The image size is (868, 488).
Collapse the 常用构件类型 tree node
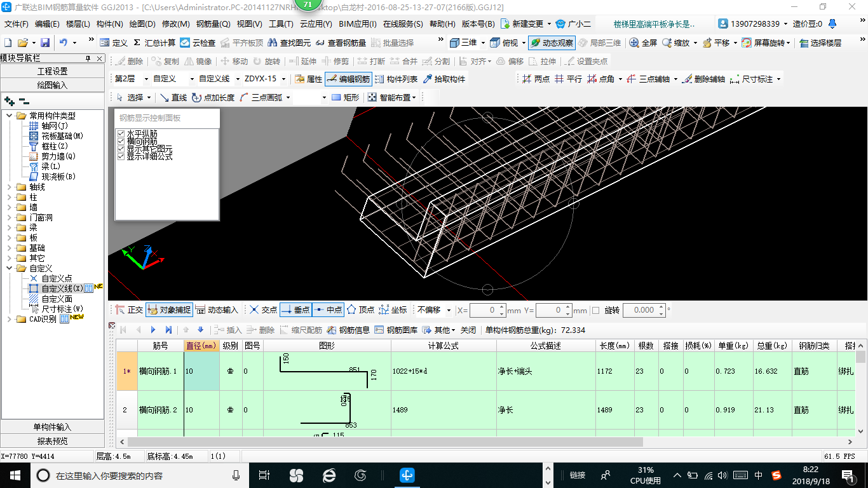pos(10,116)
